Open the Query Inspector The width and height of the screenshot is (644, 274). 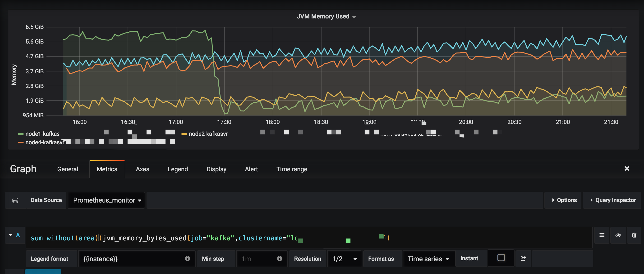pos(613,200)
